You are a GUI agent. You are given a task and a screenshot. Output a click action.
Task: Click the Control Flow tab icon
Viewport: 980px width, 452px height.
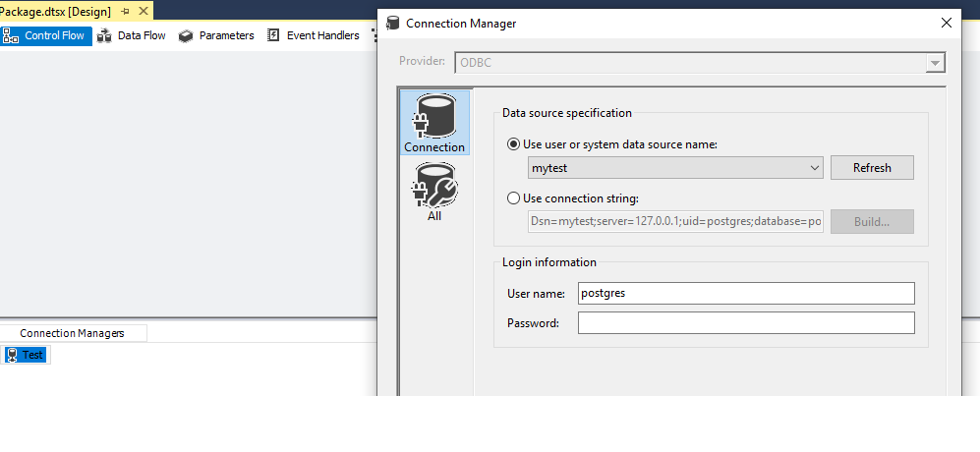point(12,35)
